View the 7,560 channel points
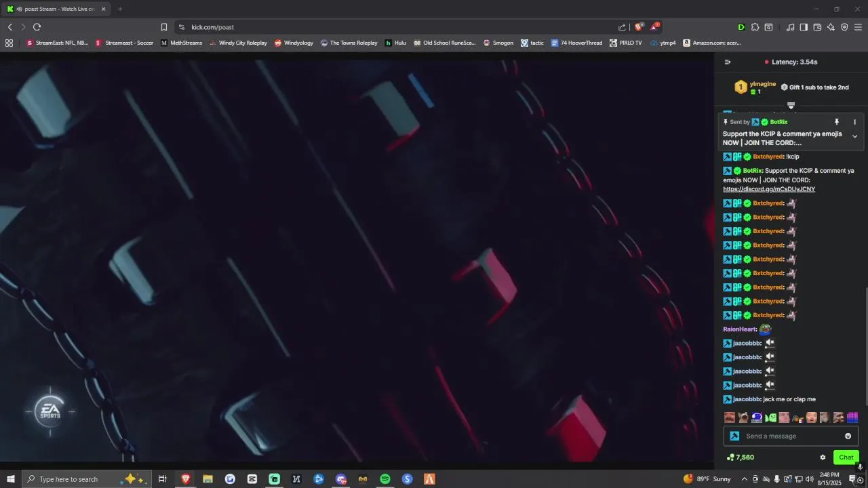This screenshot has height=488, width=868. (x=741, y=457)
